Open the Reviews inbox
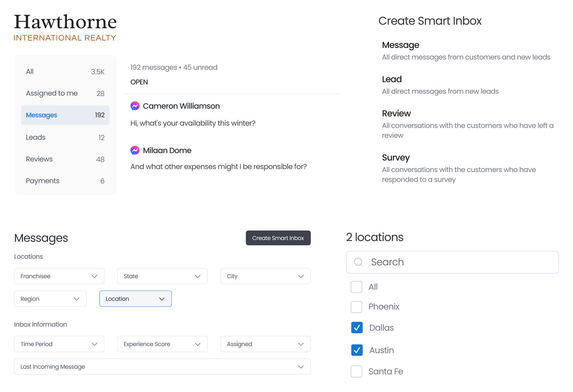The height and width of the screenshot is (392, 573). pos(65,159)
